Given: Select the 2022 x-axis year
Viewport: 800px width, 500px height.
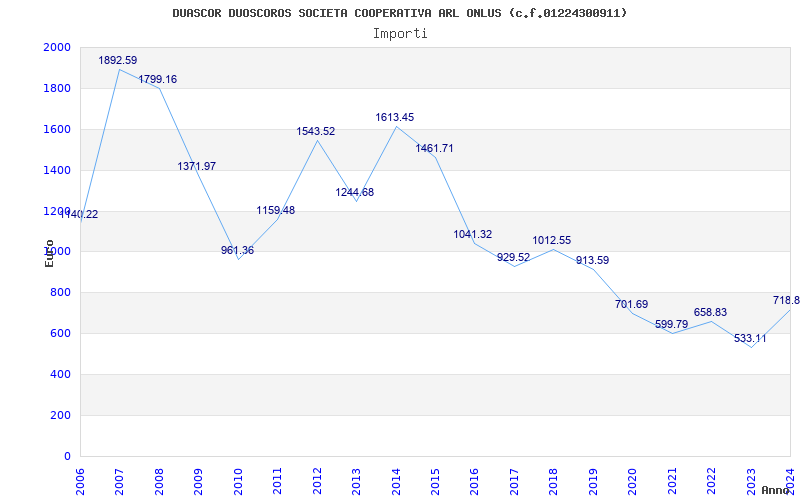Looking at the screenshot, I should pos(711,481).
